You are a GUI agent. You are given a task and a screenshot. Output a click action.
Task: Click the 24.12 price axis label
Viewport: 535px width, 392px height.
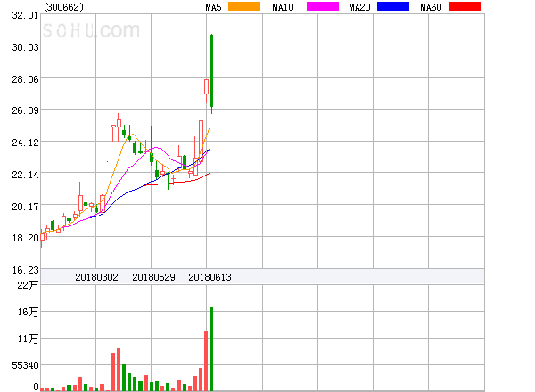tap(25, 143)
